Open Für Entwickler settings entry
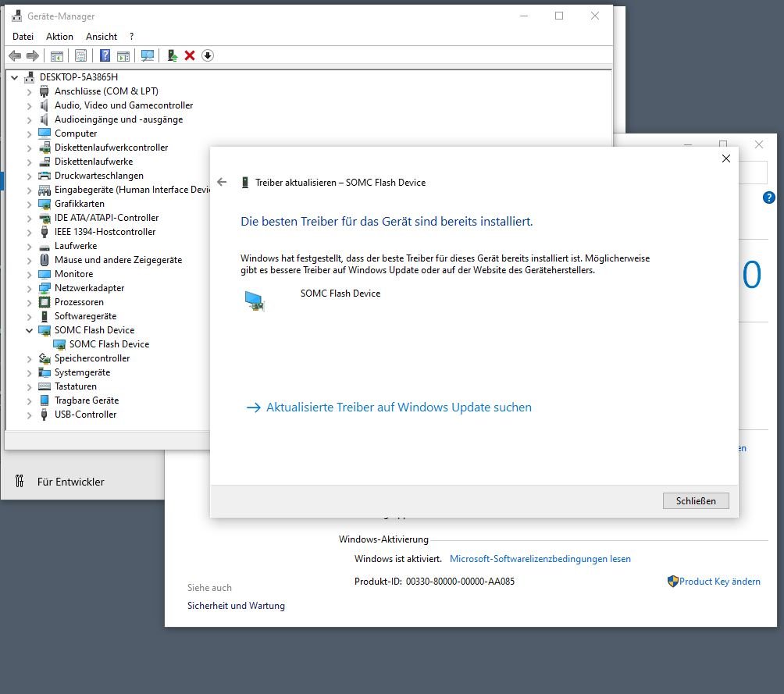784x694 pixels. click(71, 482)
